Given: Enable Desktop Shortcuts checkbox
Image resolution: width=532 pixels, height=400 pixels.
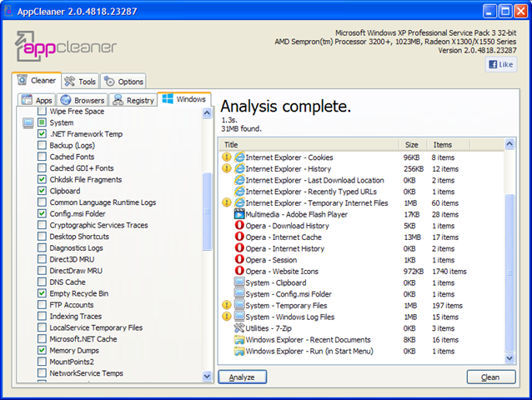Looking at the screenshot, I should click(42, 237).
